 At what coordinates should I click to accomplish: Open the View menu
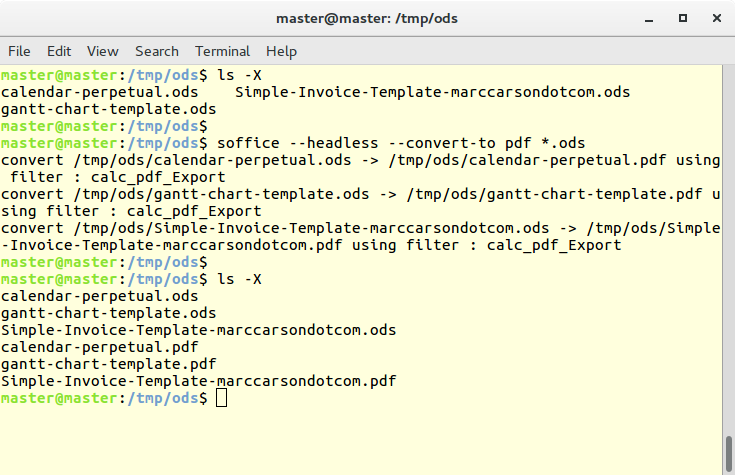[x=102, y=51]
